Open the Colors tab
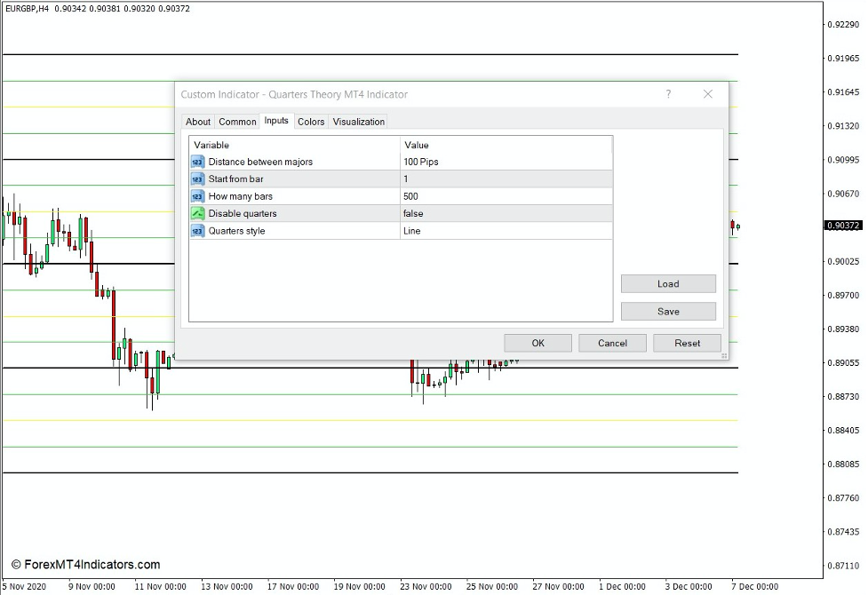The height and width of the screenshot is (595, 868). (310, 122)
